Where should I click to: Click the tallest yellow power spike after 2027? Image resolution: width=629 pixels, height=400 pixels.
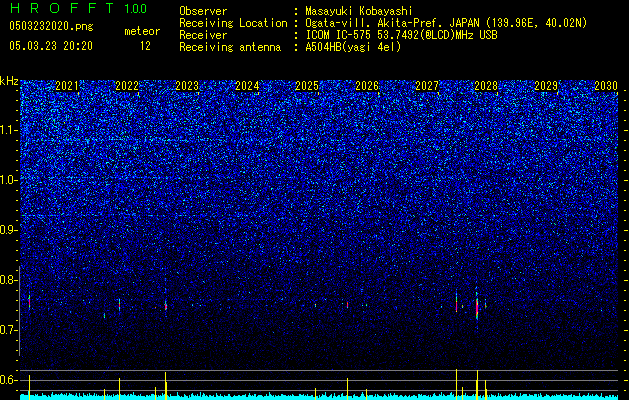pyautogui.click(x=457, y=384)
